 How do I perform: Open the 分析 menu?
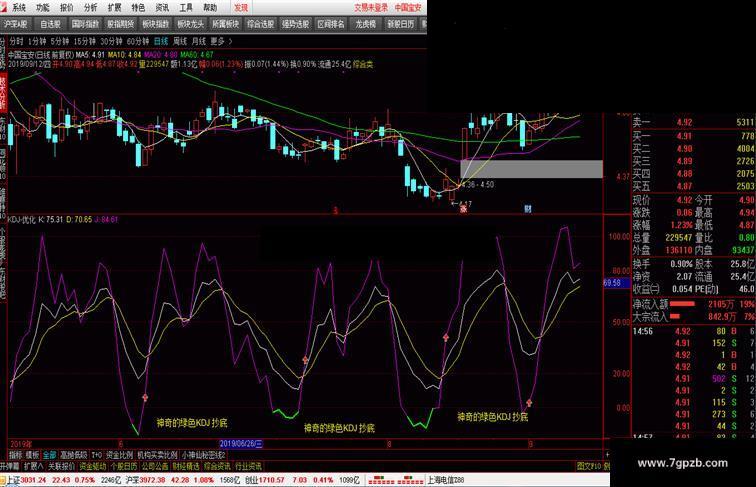[90, 8]
